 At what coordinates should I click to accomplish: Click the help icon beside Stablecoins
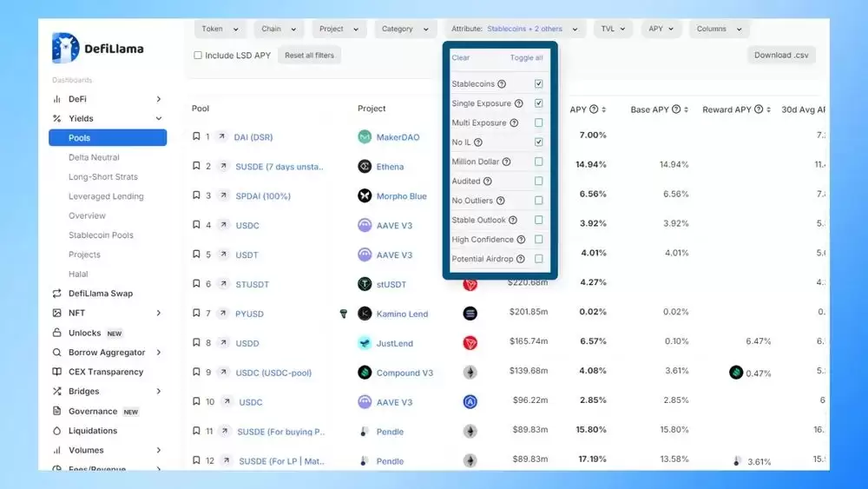click(502, 84)
